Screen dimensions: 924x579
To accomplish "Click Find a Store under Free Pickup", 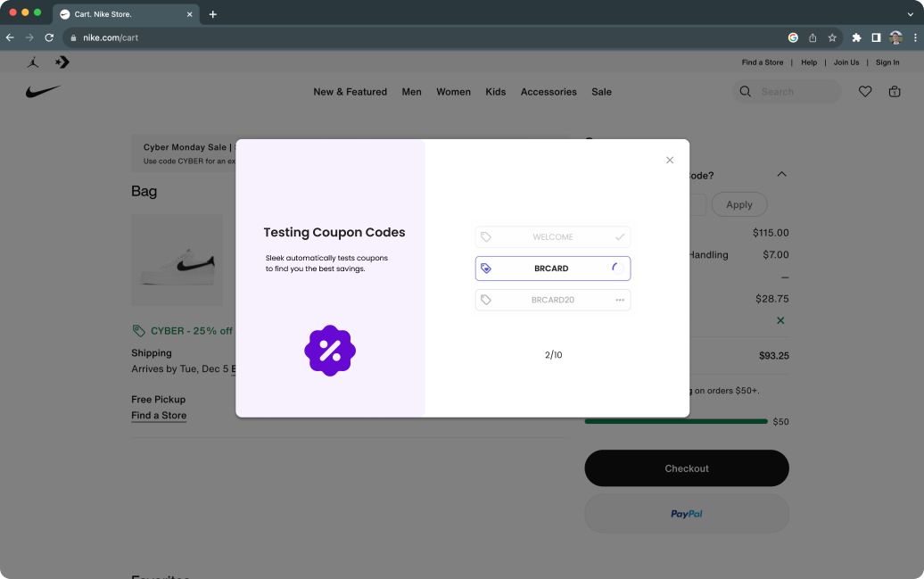I will [x=159, y=415].
